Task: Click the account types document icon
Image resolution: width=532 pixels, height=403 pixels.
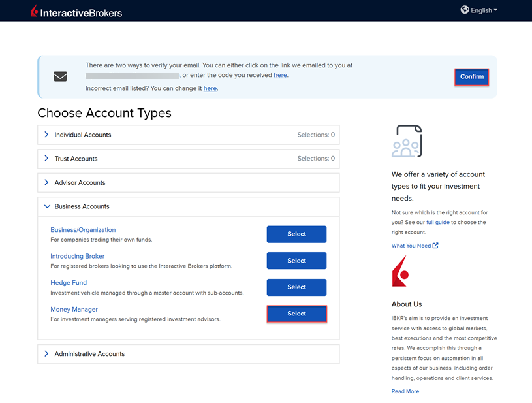Action: tap(407, 141)
